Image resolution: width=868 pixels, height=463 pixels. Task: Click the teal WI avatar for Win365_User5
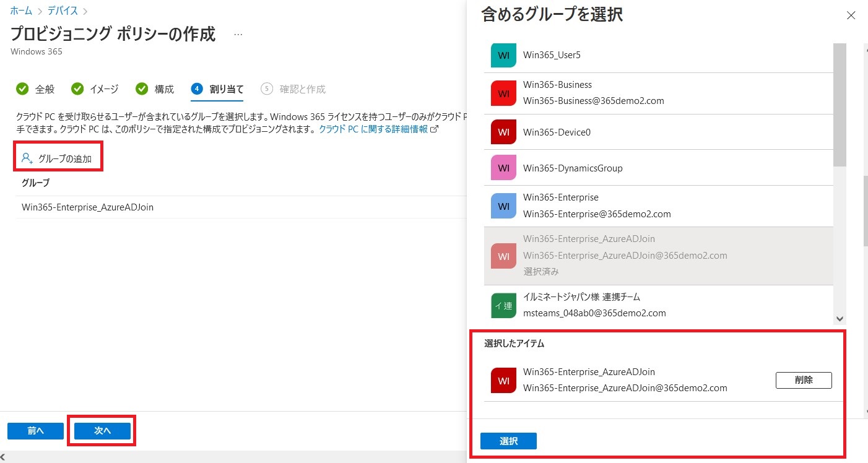pyautogui.click(x=503, y=55)
